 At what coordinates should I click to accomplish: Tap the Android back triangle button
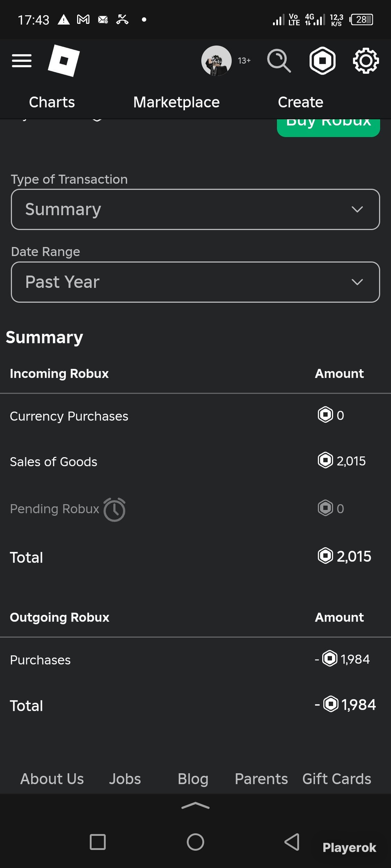click(x=292, y=842)
